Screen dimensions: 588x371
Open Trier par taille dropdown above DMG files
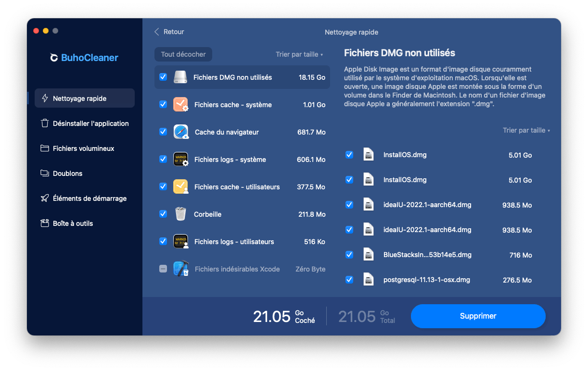[526, 130]
